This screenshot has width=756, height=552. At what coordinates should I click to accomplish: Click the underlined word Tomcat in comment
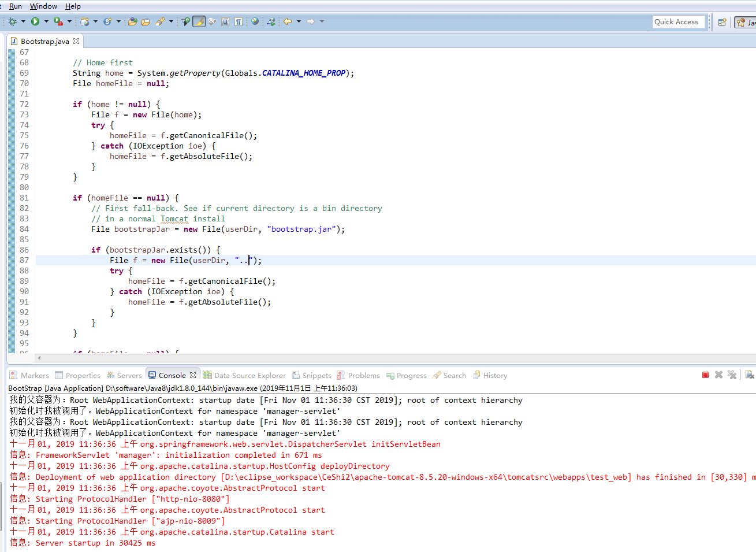tap(174, 218)
